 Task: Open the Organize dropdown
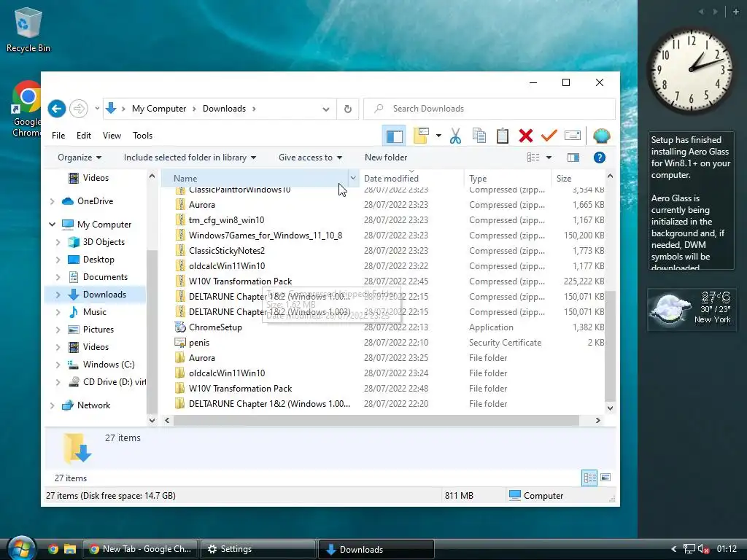pyautogui.click(x=80, y=157)
